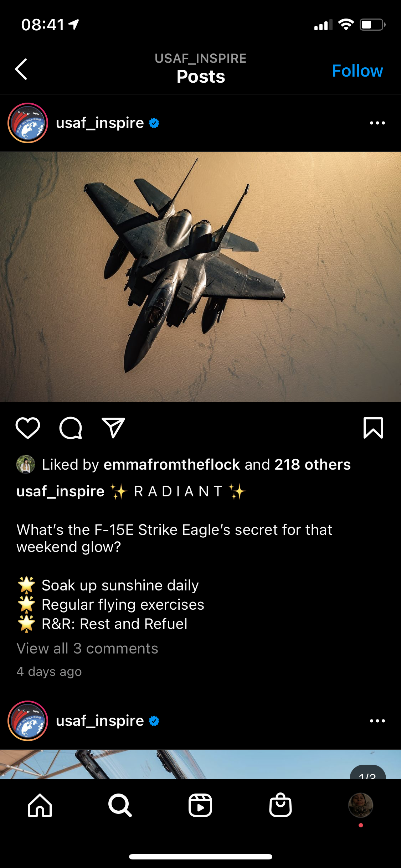The height and width of the screenshot is (868, 401).
Task: Tap the usaf_inspire name in caption
Action: coord(60,491)
